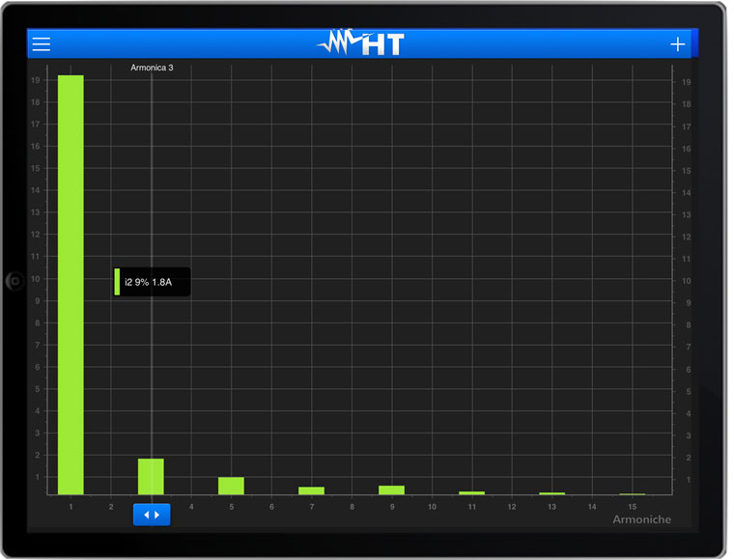This screenshot has width=734, height=560.
Task: Click the 'Armonica 3' cursor label
Action: 152,68
